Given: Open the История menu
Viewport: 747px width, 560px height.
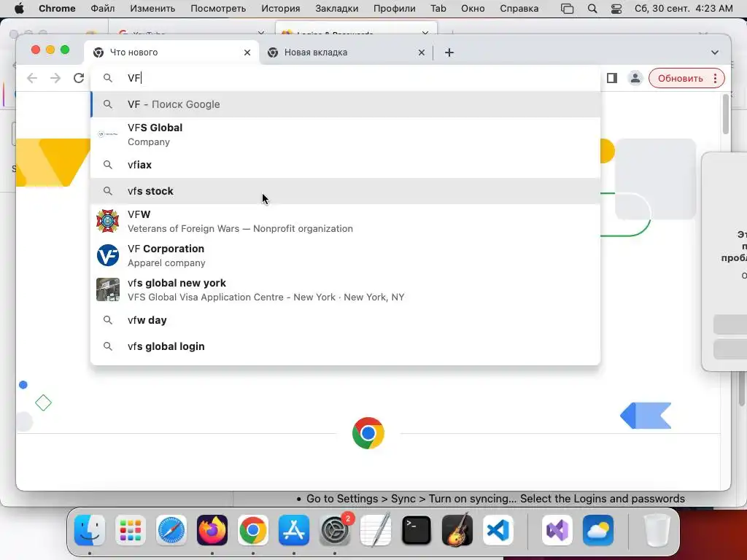Looking at the screenshot, I should (281, 9).
